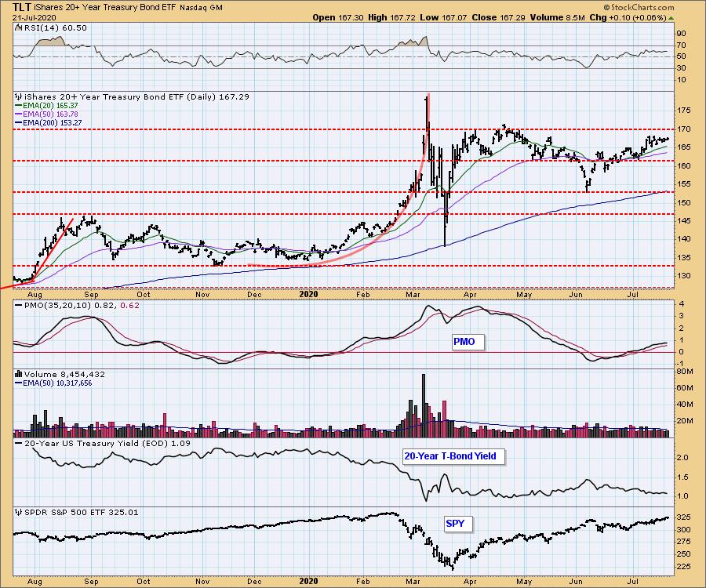
Task: Click the 'Aug' label on the bottom axis
Action: click(x=35, y=581)
